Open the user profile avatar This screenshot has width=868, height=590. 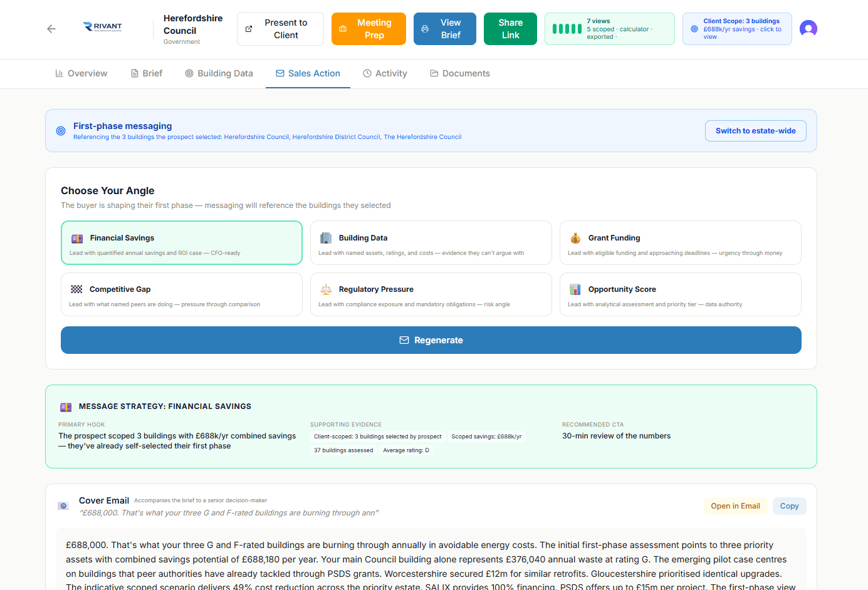[808, 29]
